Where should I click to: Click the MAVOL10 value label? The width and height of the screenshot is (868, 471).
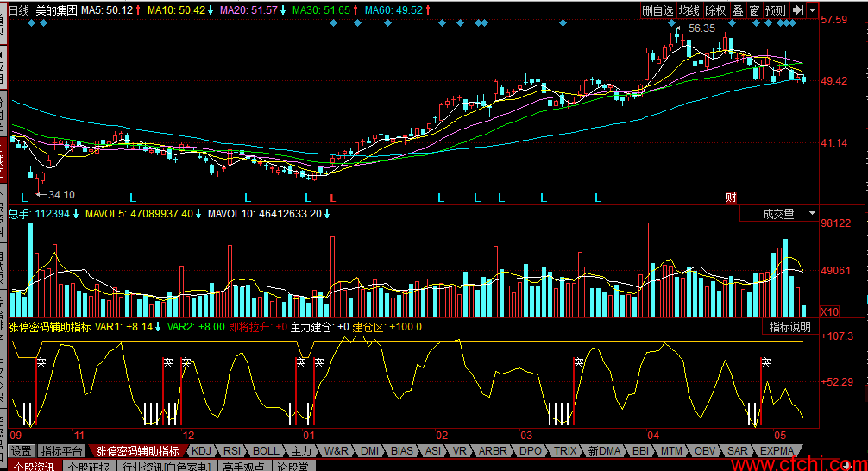(x=265, y=214)
